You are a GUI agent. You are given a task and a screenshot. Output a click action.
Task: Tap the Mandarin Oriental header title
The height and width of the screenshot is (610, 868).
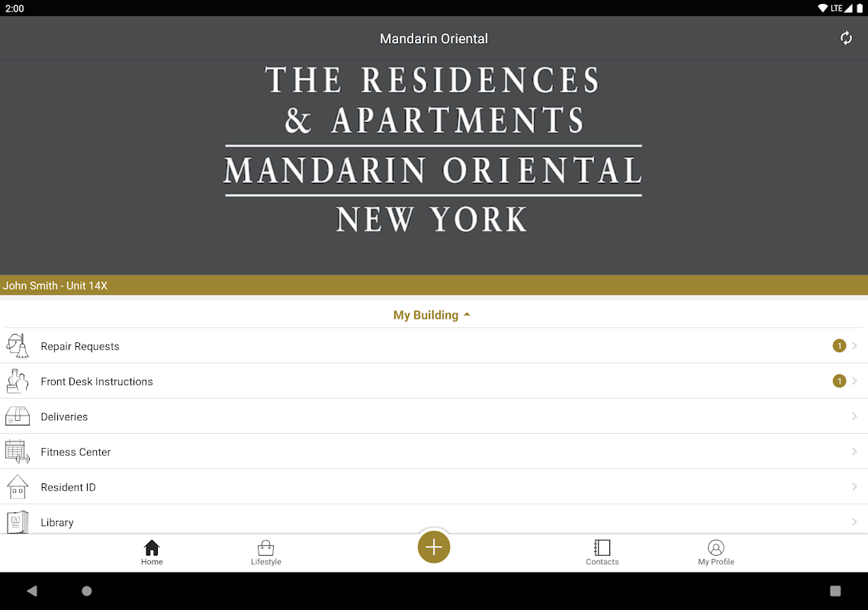click(433, 39)
